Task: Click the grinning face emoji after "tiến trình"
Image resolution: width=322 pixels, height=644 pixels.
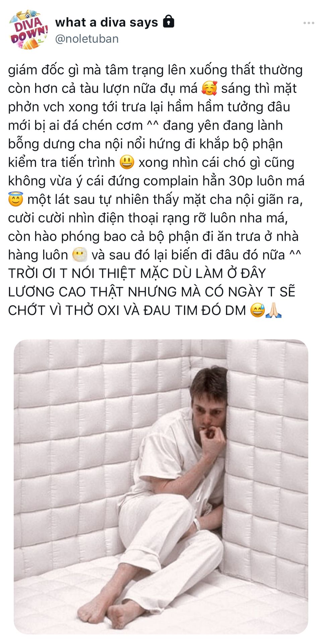Action: pyautogui.click(x=127, y=162)
